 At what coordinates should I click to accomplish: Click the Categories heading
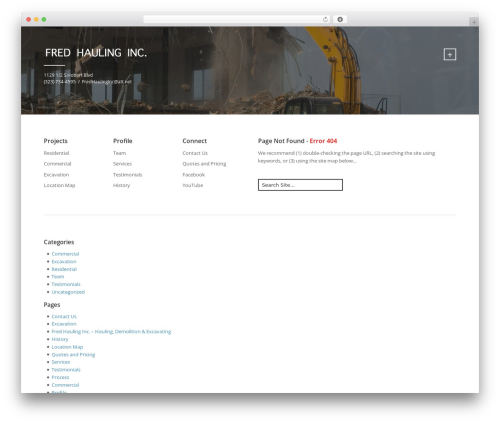pos(59,242)
